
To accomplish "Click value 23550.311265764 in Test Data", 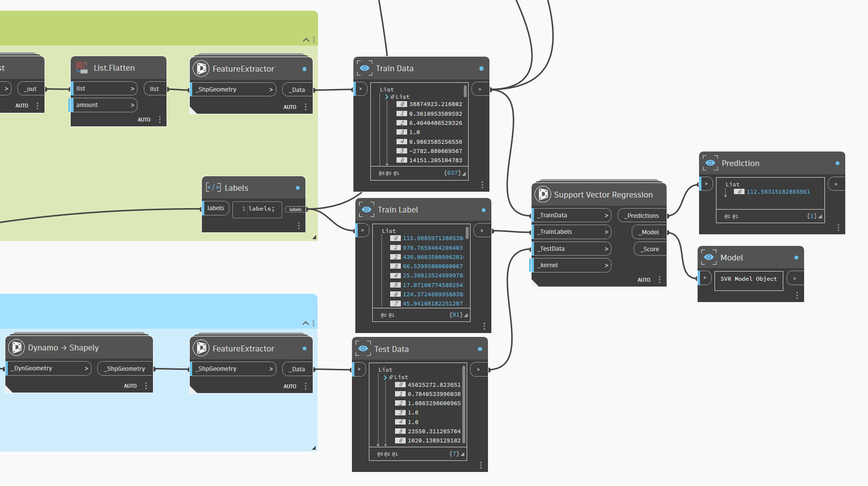I will [x=434, y=431].
